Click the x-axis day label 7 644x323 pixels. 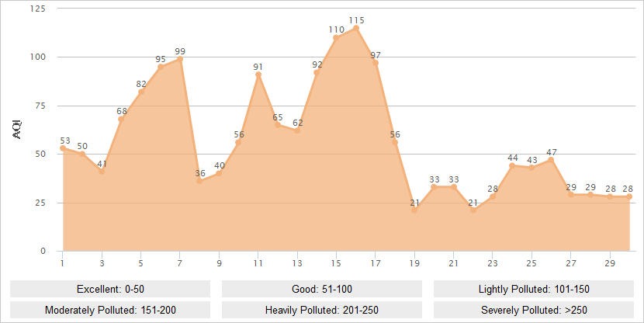tap(180, 263)
